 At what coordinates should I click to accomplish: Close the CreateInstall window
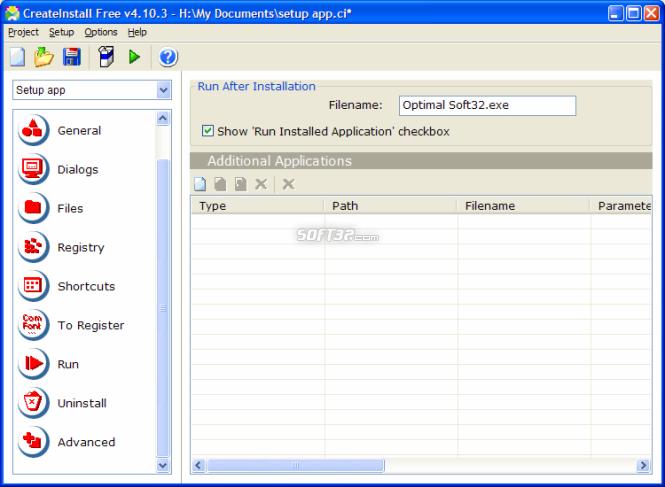point(652,14)
